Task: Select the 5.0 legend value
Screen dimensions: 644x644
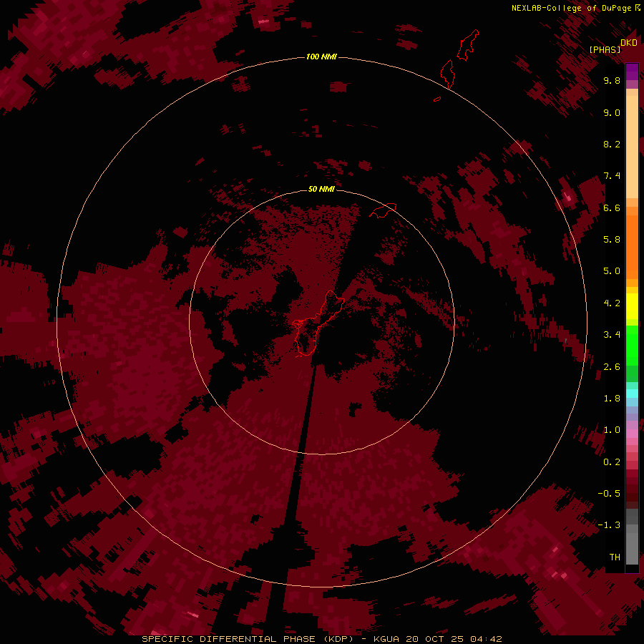Action: coord(612,271)
